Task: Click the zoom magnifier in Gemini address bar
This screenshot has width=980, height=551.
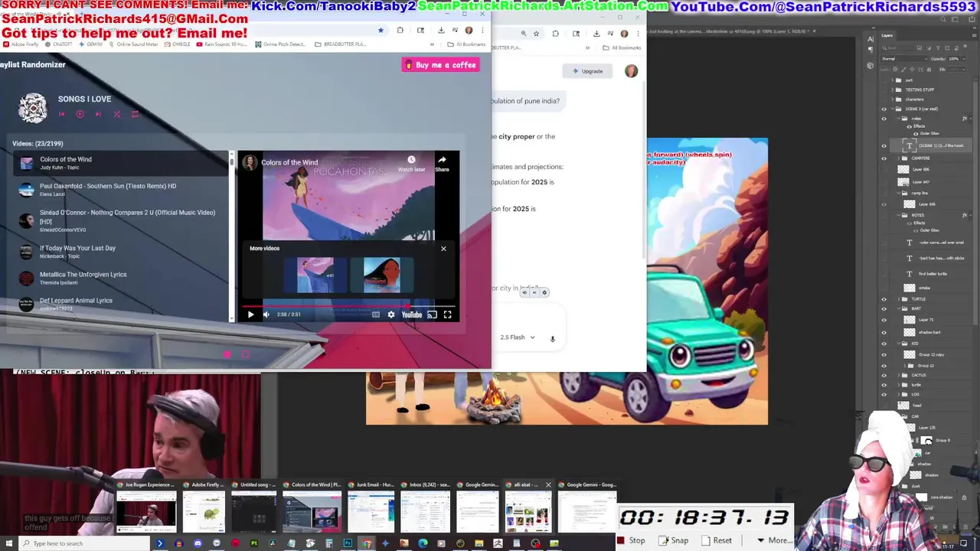Action: 524,34
